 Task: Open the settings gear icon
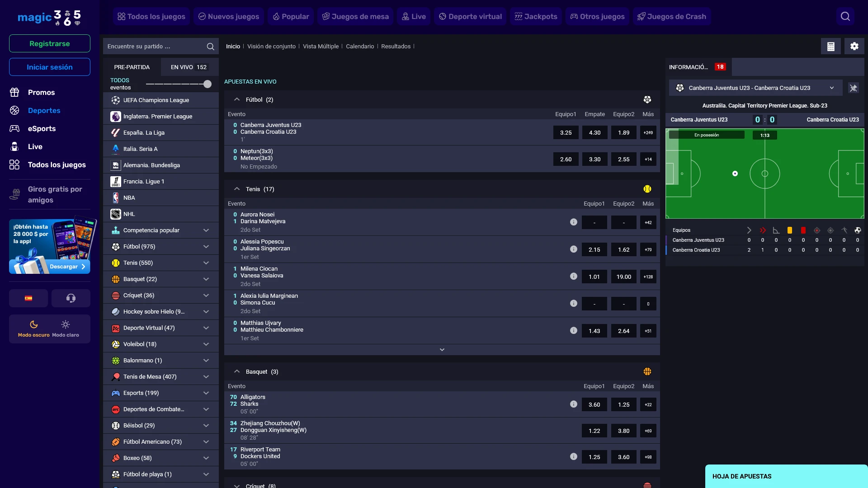854,46
